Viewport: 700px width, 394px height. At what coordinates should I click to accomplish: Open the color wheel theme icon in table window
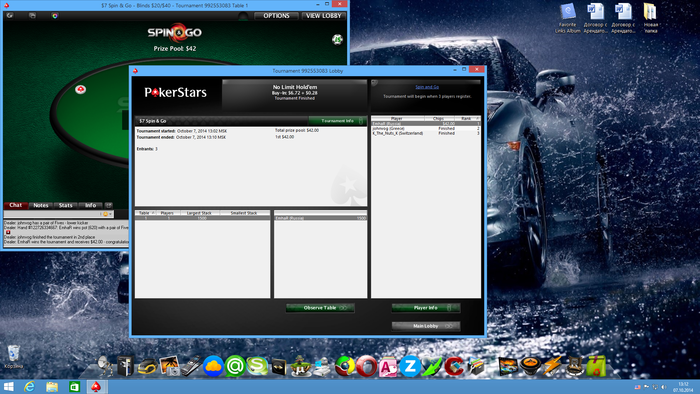point(55,16)
